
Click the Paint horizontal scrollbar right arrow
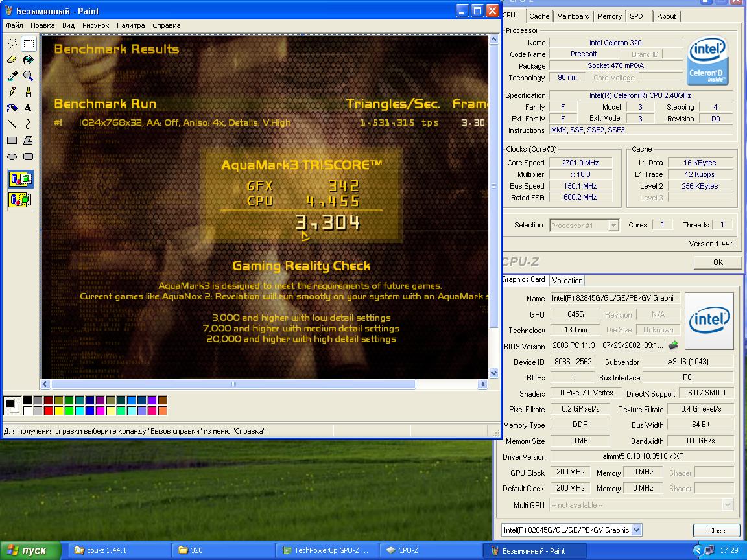coord(482,384)
